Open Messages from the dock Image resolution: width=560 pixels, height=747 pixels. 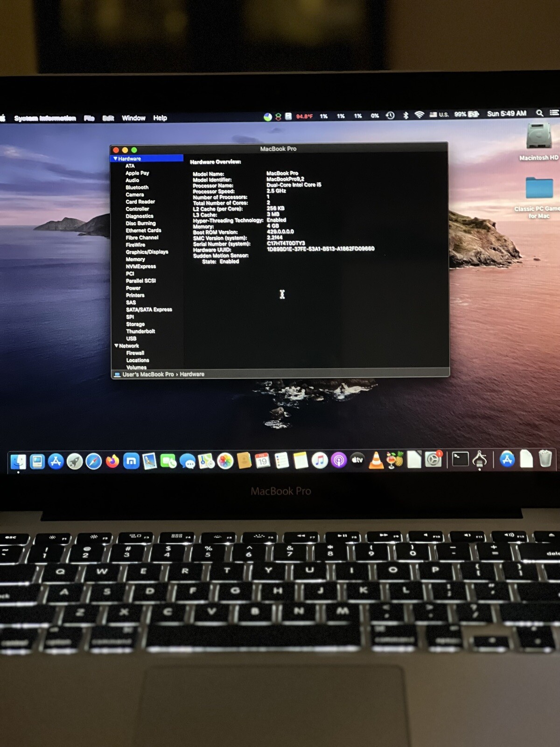click(188, 461)
